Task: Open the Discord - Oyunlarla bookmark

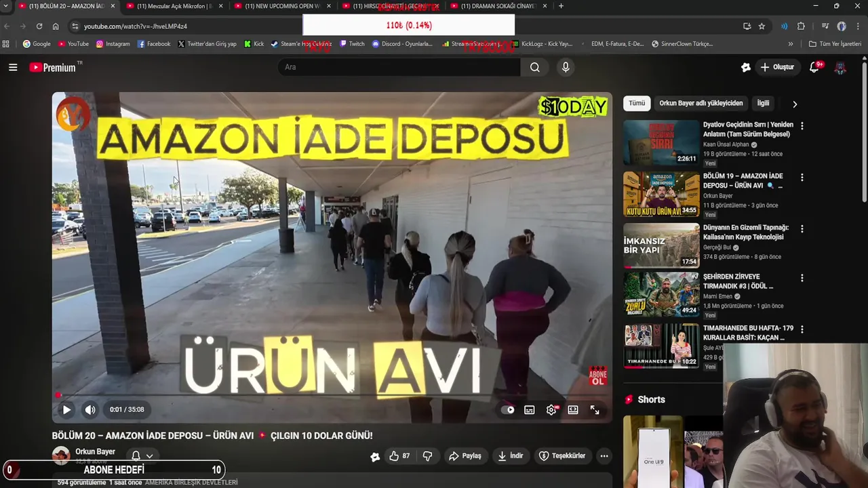Action: [402, 44]
